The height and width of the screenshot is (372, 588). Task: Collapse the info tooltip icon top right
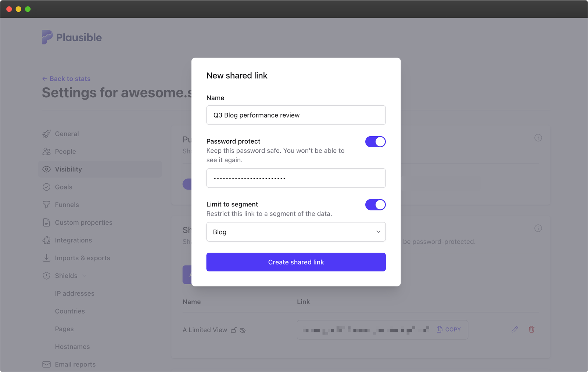coord(538,138)
